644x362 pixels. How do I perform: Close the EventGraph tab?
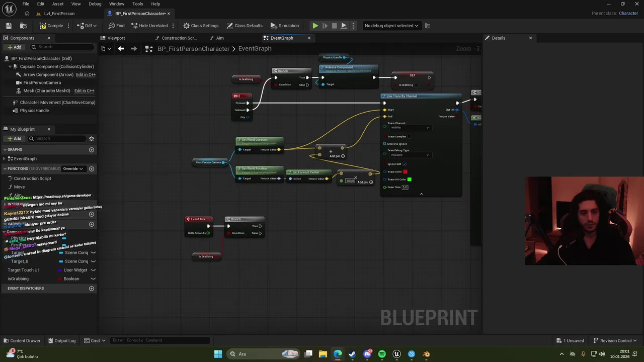pyautogui.click(x=309, y=38)
